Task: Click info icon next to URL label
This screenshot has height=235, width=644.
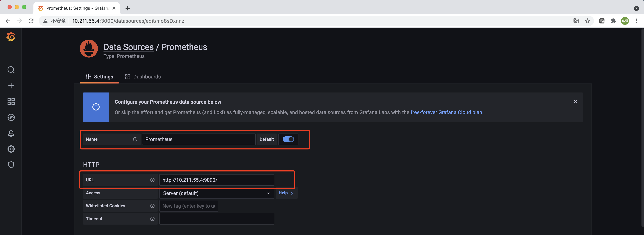Action: [152, 180]
